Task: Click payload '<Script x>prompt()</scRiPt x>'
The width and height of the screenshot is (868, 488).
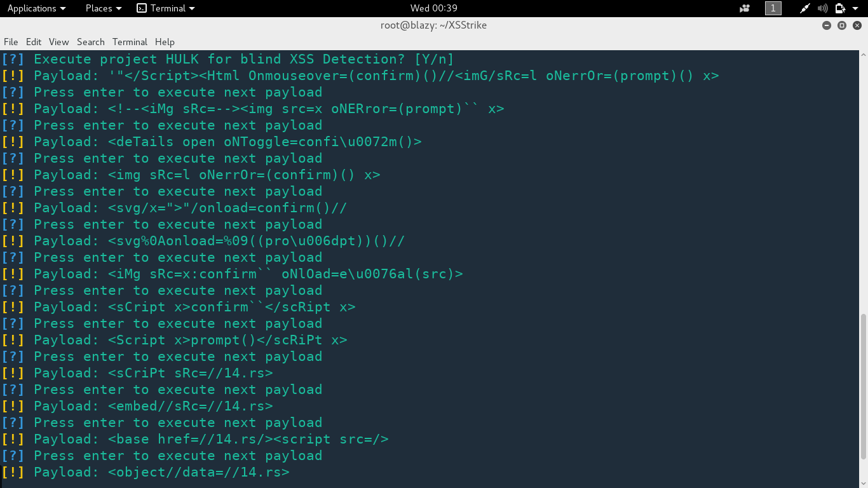Action: [x=227, y=340]
